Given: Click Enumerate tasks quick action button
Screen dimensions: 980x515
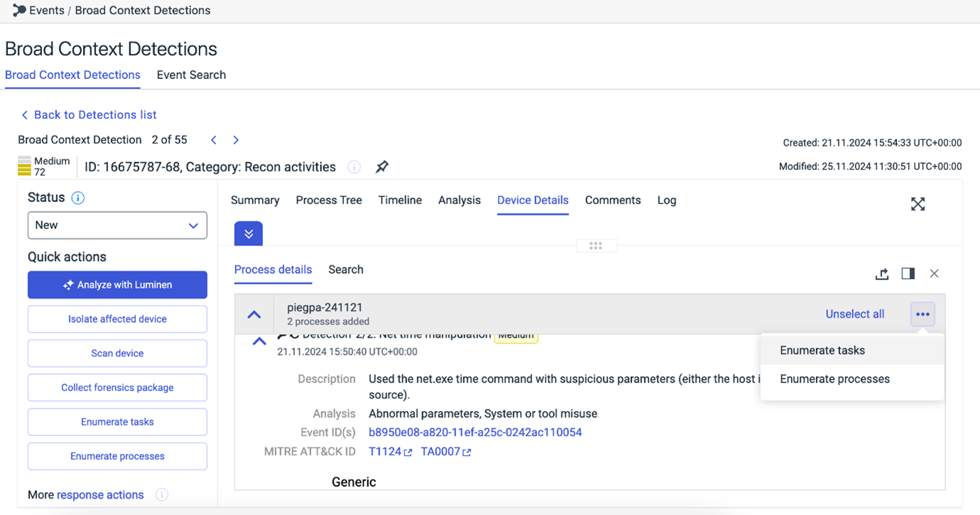Looking at the screenshot, I should 117,422.
